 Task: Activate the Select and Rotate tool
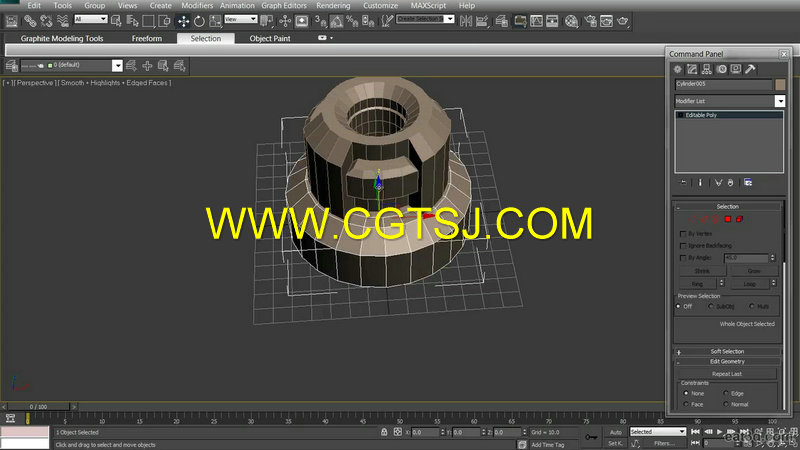coord(199,21)
